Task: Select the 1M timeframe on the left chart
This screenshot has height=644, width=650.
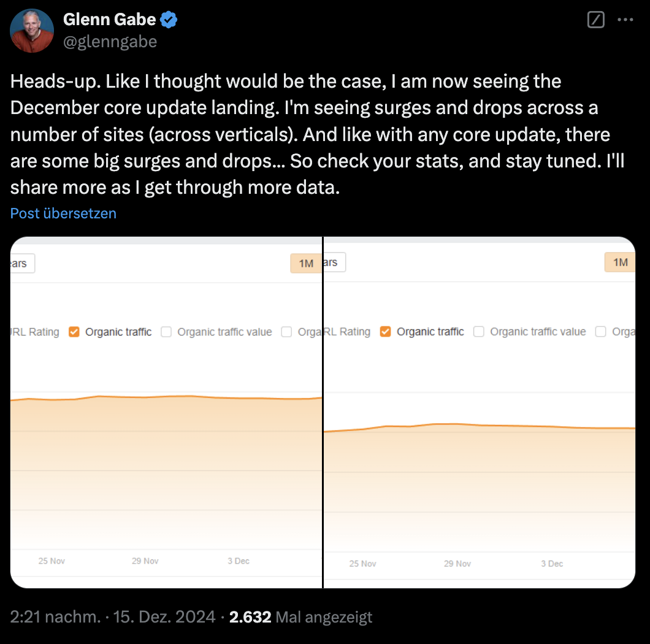Action: [x=307, y=263]
